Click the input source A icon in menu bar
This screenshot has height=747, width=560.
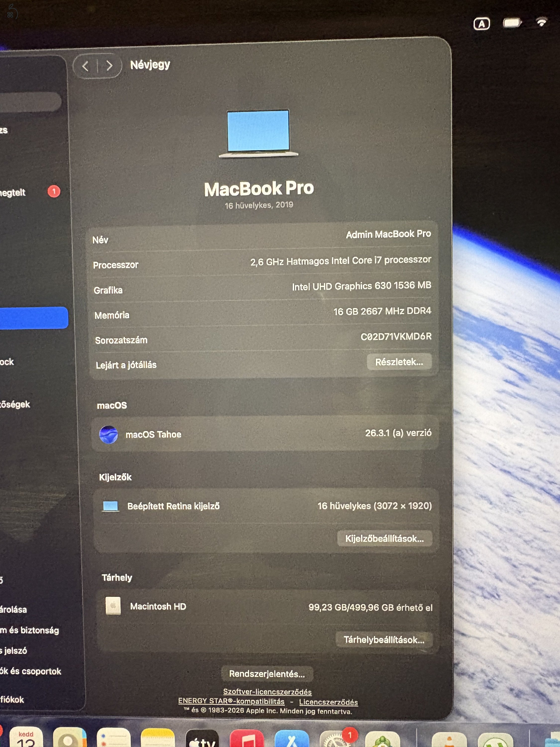point(482,24)
